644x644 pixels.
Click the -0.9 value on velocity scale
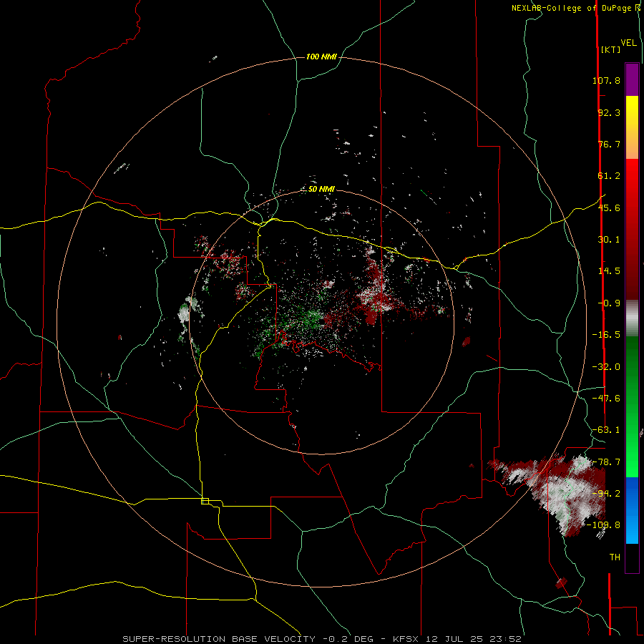[609, 303]
